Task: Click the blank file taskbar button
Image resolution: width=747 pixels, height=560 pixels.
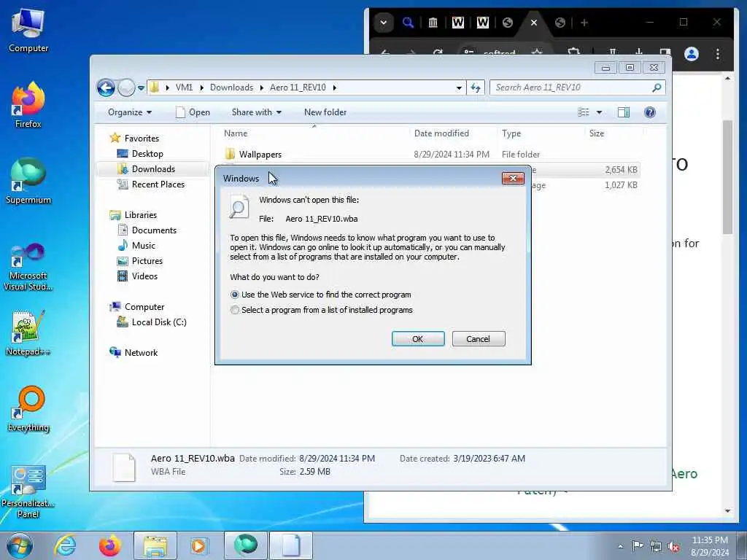Action: (x=290, y=545)
